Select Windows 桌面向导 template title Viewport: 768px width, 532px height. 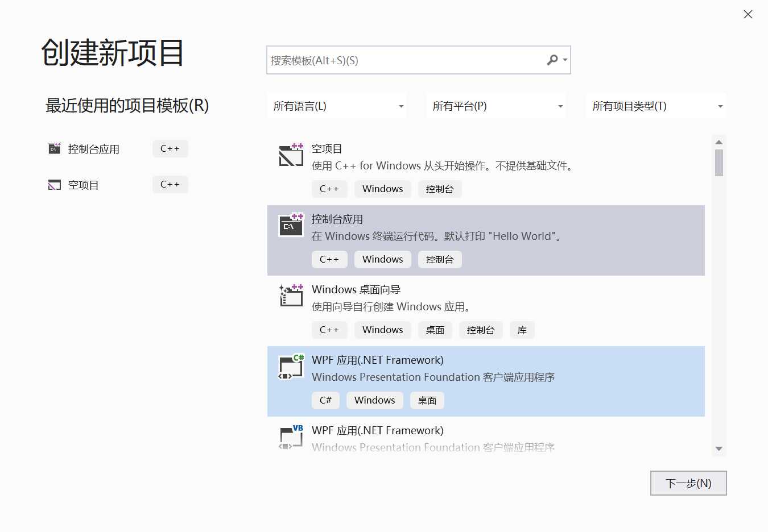pyautogui.click(x=356, y=290)
